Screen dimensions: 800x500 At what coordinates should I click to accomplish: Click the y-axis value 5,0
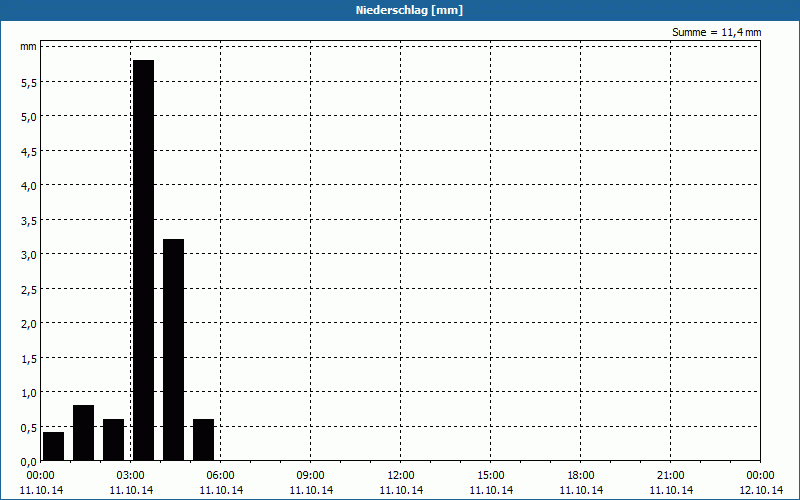click(x=29, y=117)
